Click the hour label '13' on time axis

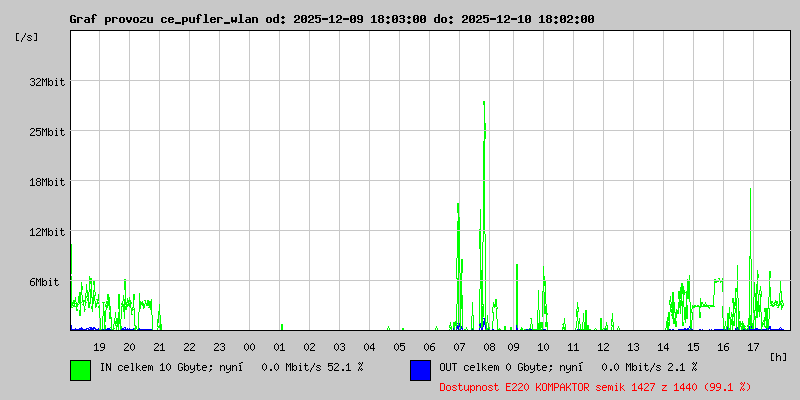point(633,347)
